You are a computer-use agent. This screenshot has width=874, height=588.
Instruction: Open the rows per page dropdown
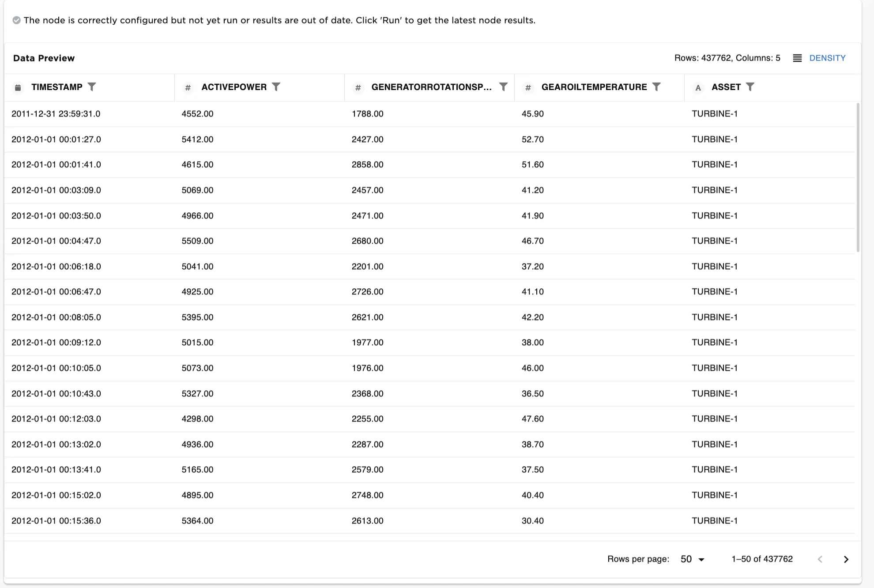pos(692,559)
